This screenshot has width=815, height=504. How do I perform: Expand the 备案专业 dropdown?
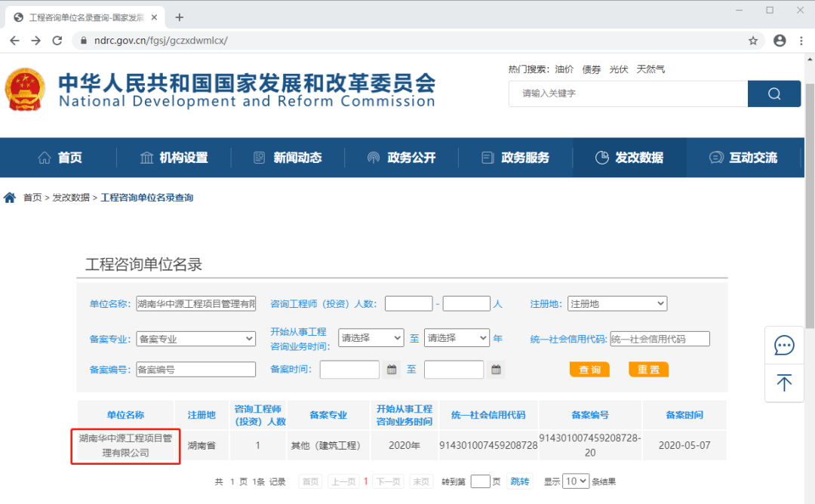pos(196,339)
